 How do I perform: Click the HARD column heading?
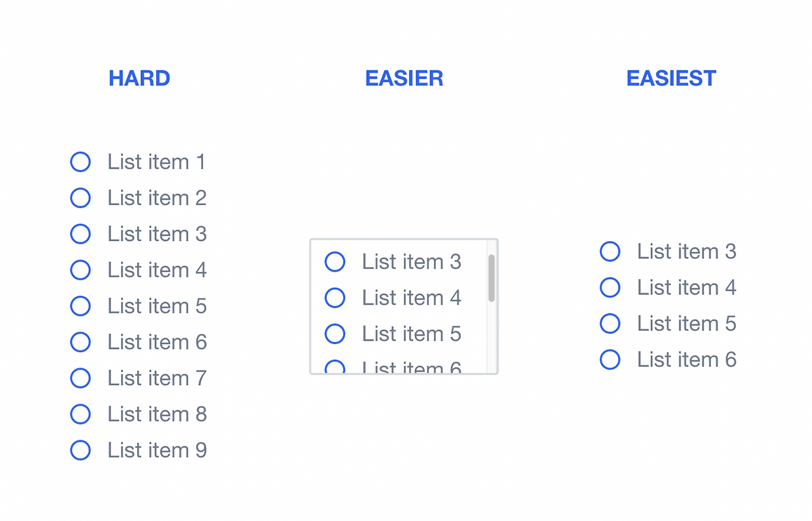(x=140, y=79)
